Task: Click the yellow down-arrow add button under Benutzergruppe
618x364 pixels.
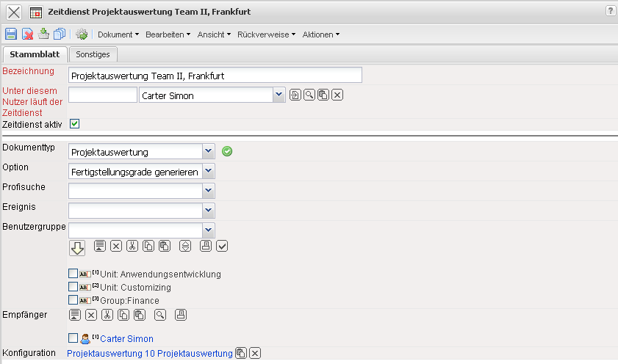Action: (77, 248)
